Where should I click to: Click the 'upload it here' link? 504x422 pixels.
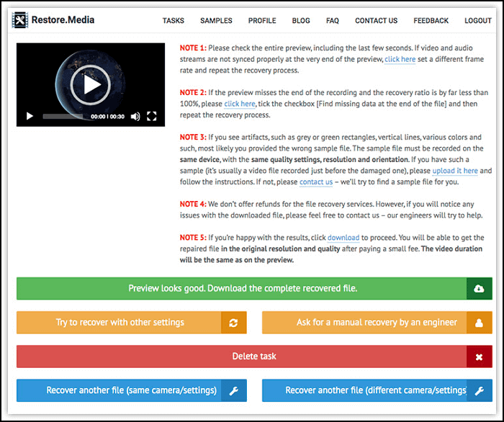coord(455,171)
